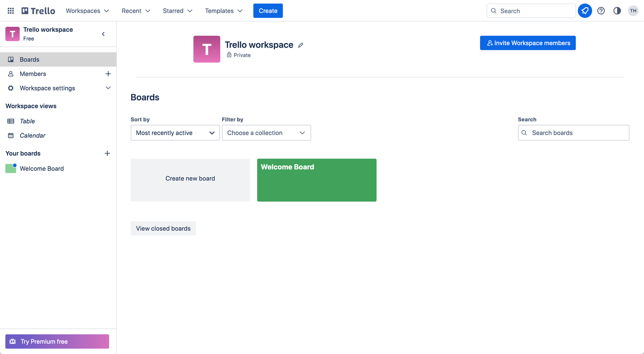Click the pencil edit icon beside workspace name
The height and width of the screenshot is (354, 644).
pyautogui.click(x=301, y=45)
